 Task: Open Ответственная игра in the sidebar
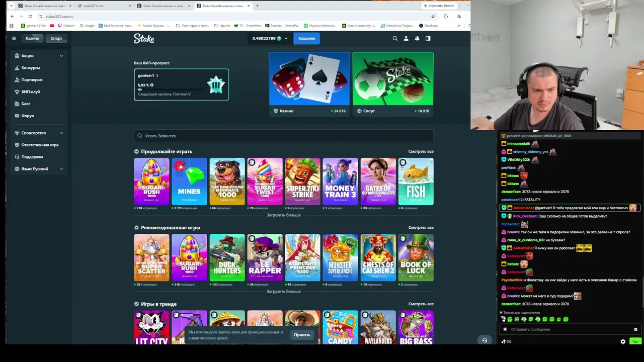[x=40, y=145]
